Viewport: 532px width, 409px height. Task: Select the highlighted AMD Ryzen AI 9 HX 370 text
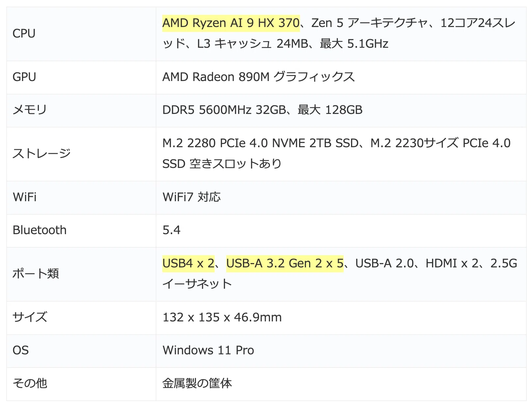click(x=231, y=23)
